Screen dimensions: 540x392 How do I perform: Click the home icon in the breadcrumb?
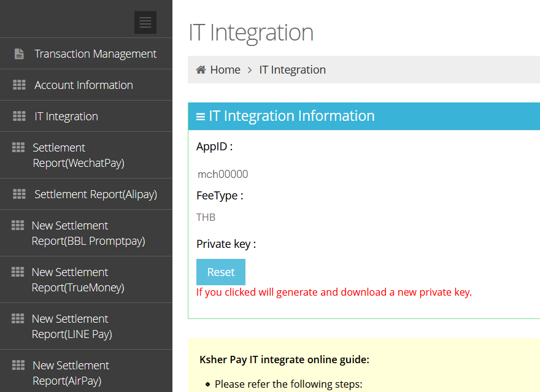point(201,69)
